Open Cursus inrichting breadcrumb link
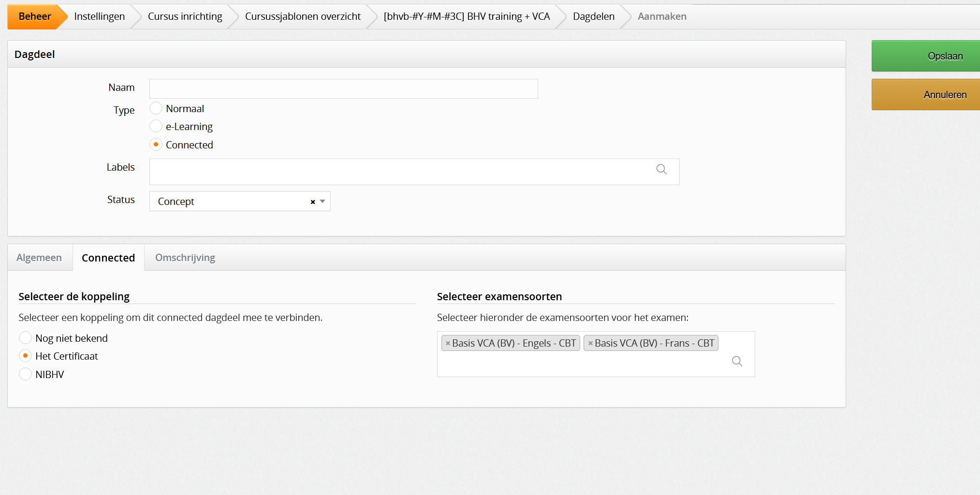 coord(185,16)
